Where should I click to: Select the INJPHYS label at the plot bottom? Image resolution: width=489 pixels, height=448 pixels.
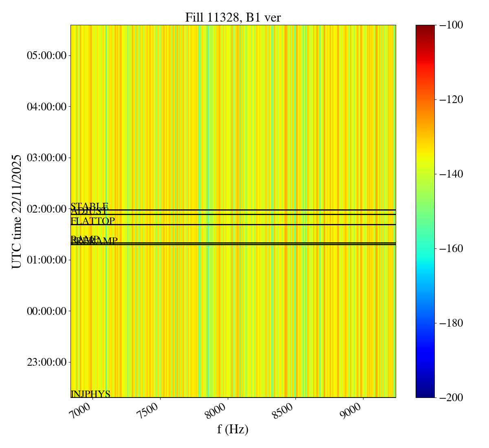tap(90, 394)
